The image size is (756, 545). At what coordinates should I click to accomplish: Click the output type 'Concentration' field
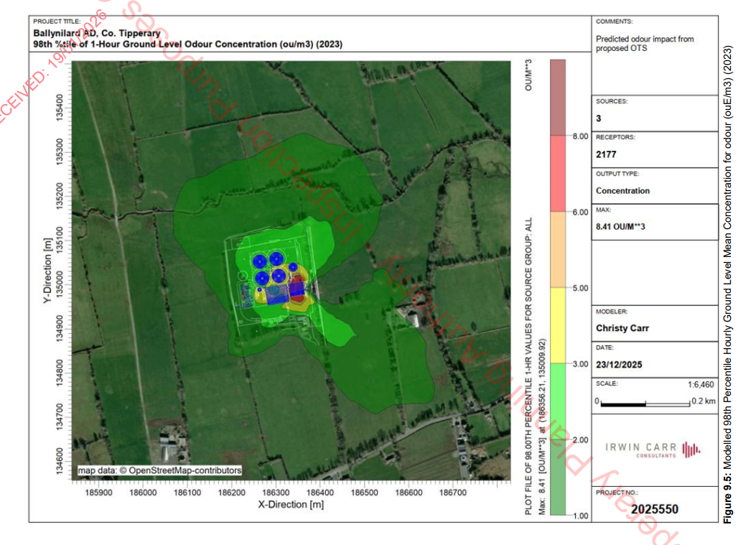[x=622, y=191]
